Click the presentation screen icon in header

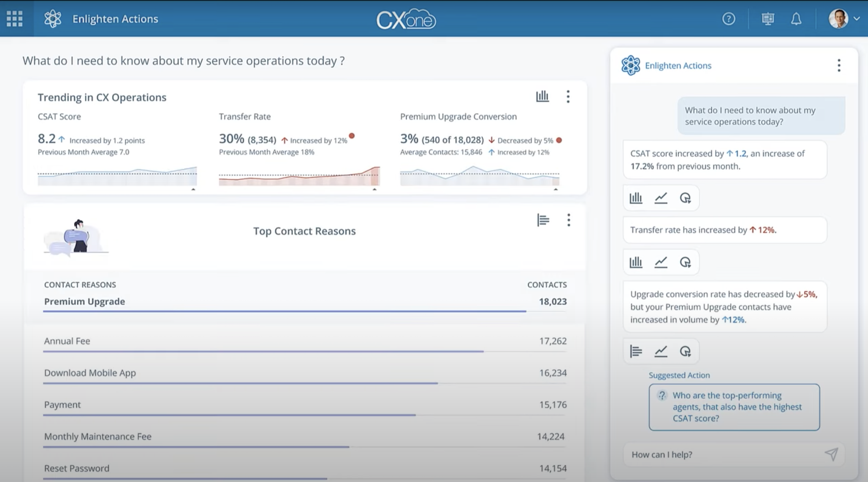[768, 19]
